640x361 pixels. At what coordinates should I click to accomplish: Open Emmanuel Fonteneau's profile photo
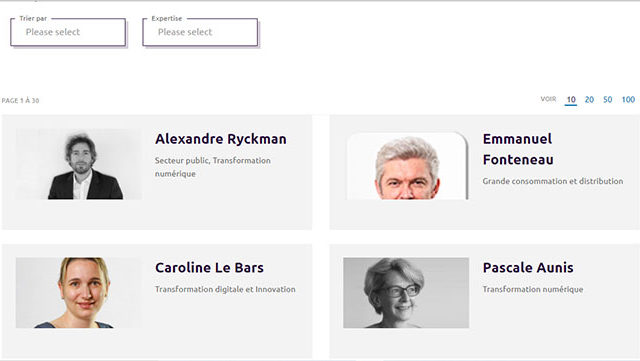coord(407,165)
